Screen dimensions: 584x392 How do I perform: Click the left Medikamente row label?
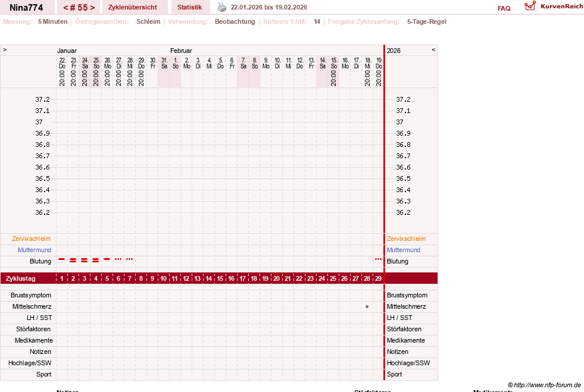33,340
